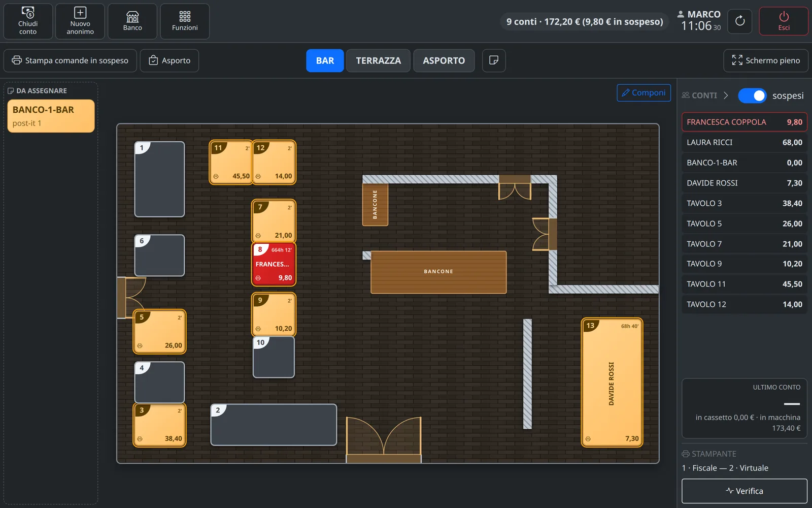Switch to the TERRAZZA room tab

[378, 60]
